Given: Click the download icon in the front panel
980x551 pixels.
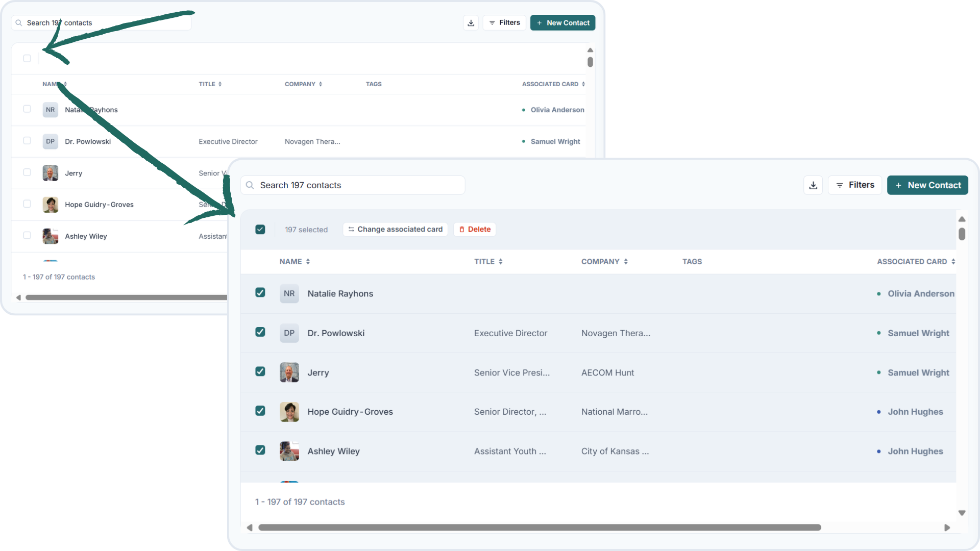Looking at the screenshot, I should tap(813, 185).
